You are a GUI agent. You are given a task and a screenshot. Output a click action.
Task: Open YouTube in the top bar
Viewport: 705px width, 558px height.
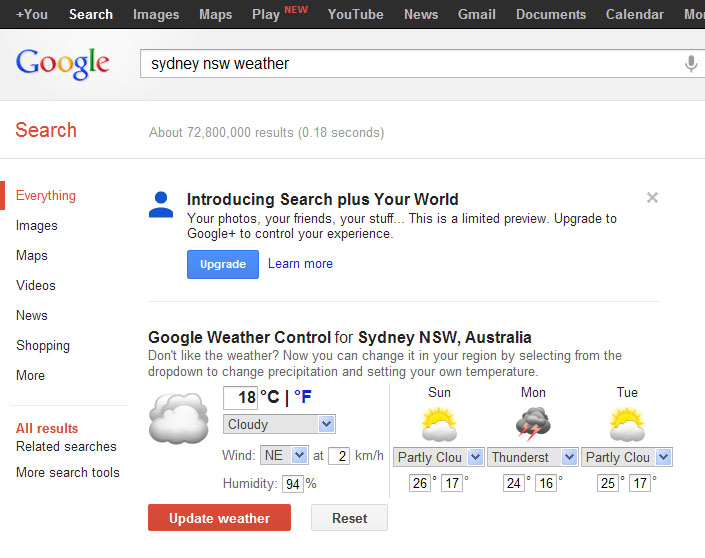click(355, 14)
